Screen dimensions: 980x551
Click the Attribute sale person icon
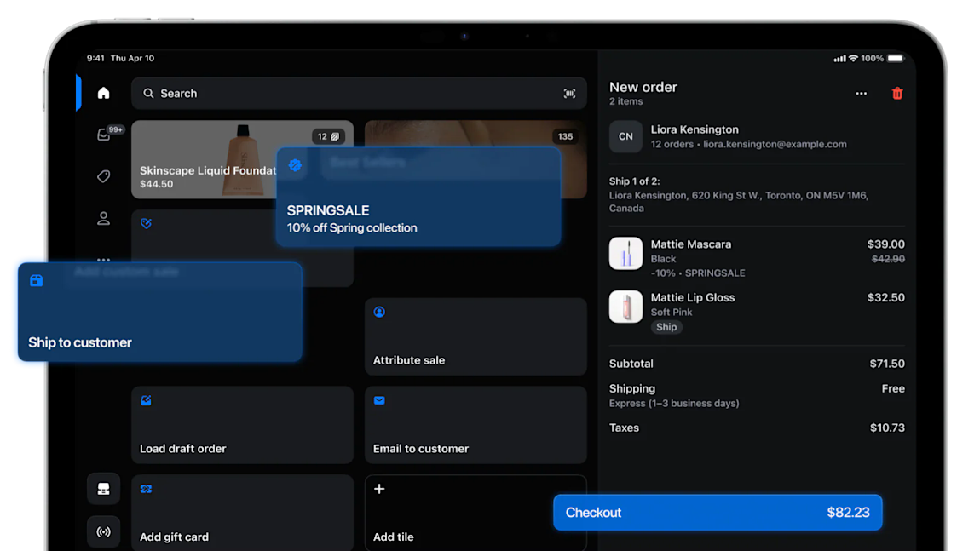[379, 312]
